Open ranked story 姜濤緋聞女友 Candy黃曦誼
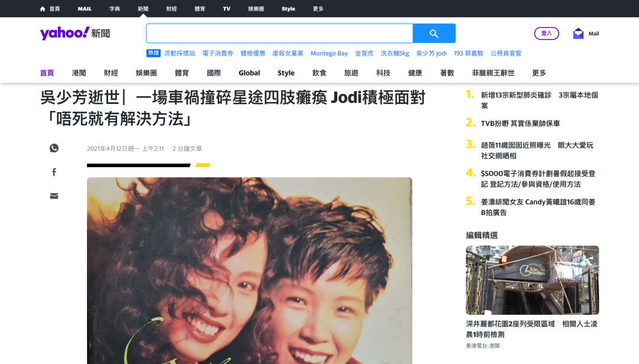 coord(538,207)
